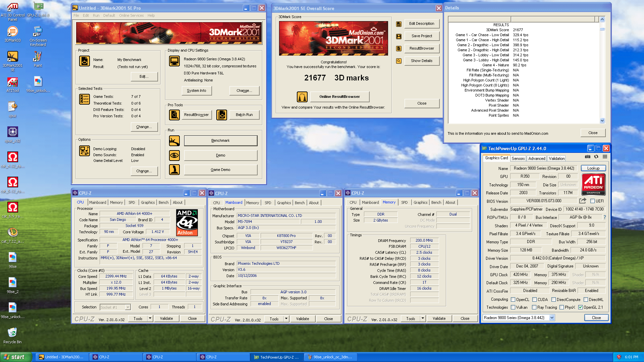This screenshot has width=644, height=362.
Task: Toggle Vulkan checkbox
Action: click(x=513, y=307)
